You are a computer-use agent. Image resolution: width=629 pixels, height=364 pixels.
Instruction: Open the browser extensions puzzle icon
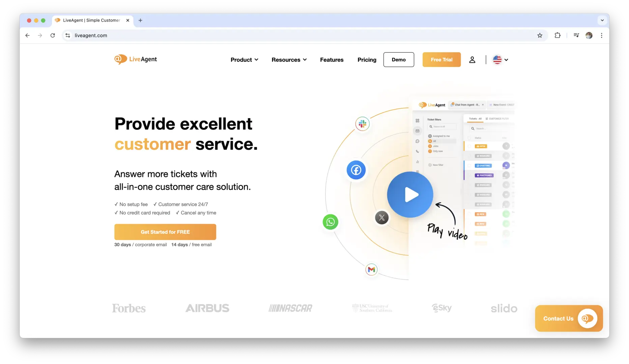click(x=557, y=35)
